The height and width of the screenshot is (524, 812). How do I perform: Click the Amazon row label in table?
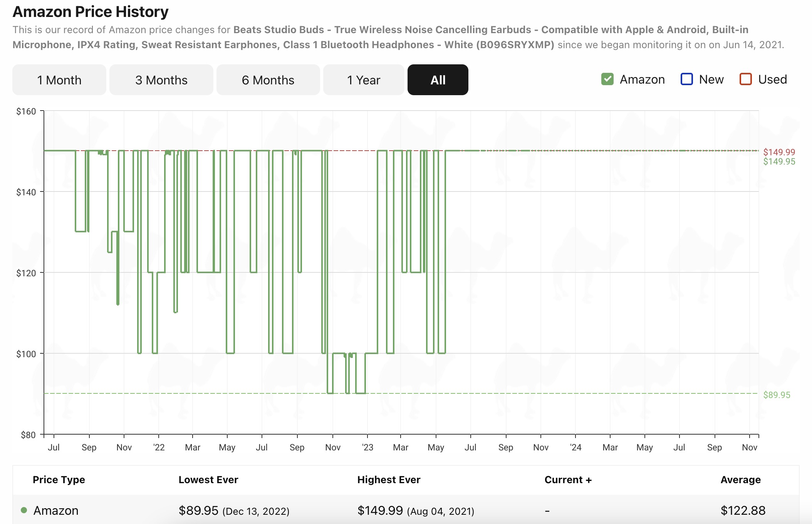pyautogui.click(x=56, y=511)
